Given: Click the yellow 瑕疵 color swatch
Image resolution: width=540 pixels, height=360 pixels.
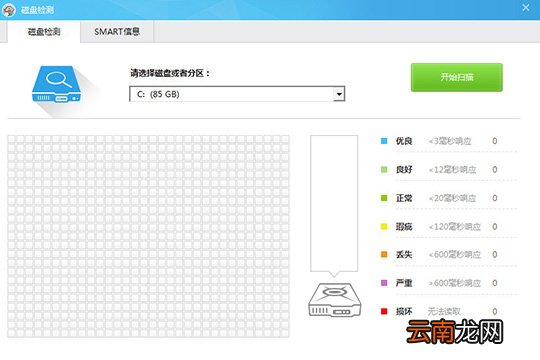Looking at the screenshot, I should [384, 227].
